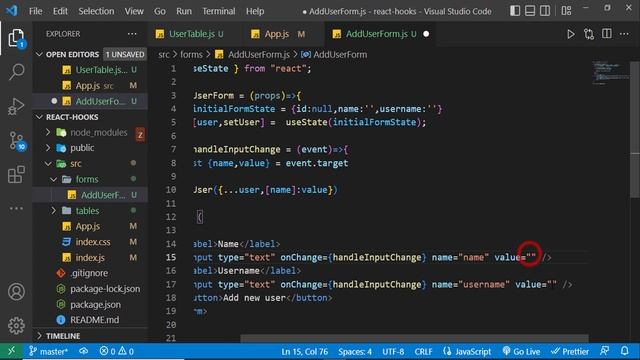Screen dimensions: 640x360
Task: Click the code minimap preview
Action: [x=610, y=72]
